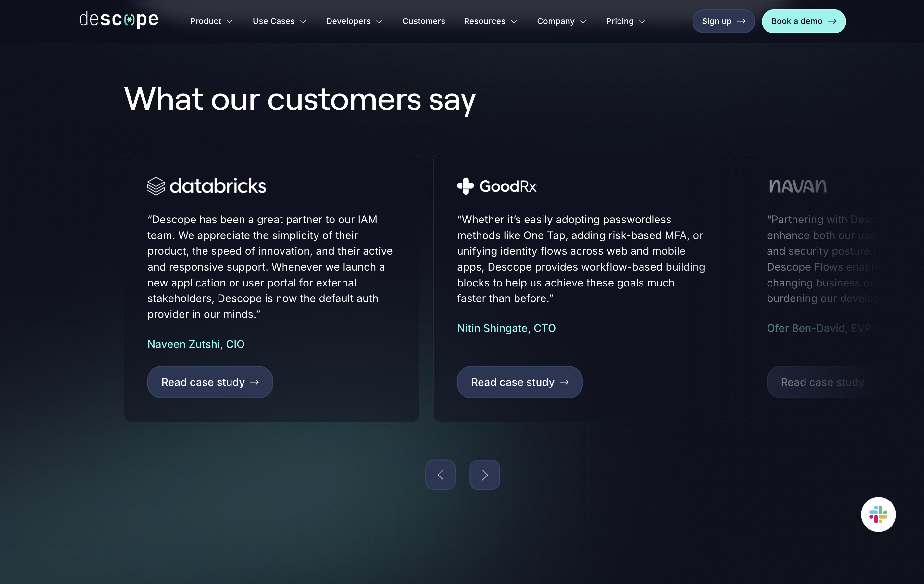Click the Descope logo
This screenshot has width=924, height=584.
point(119,19)
